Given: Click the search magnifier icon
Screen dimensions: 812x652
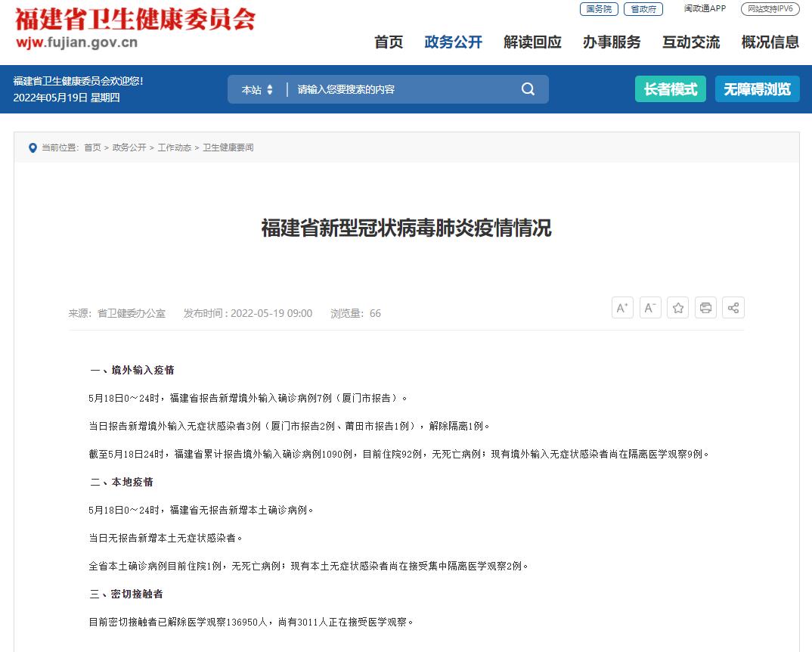Looking at the screenshot, I should coord(528,89).
